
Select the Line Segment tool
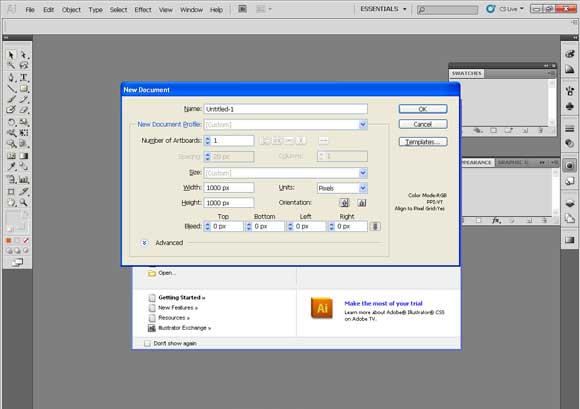[11, 88]
